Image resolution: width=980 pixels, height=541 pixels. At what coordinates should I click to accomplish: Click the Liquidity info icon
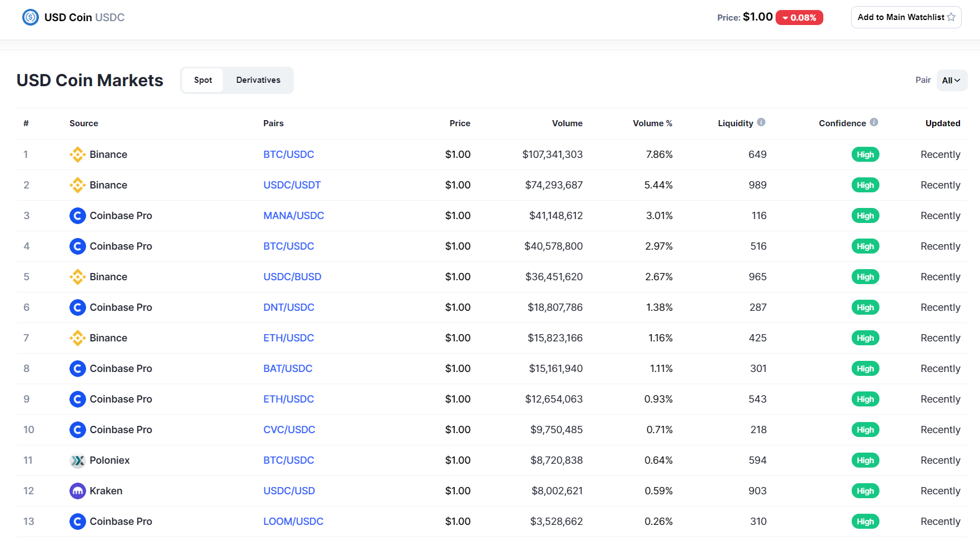[x=761, y=122]
